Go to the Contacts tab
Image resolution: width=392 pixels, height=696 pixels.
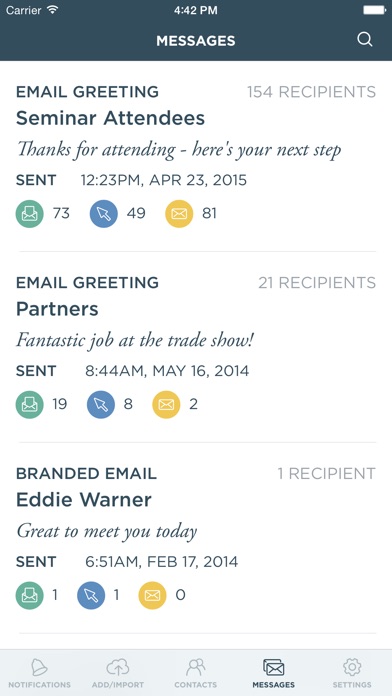click(x=195, y=673)
